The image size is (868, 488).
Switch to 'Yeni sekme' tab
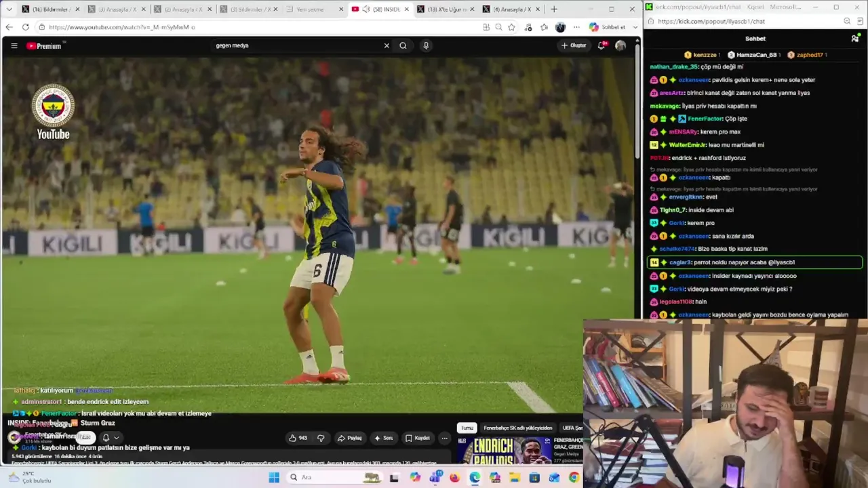[x=314, y=9]
